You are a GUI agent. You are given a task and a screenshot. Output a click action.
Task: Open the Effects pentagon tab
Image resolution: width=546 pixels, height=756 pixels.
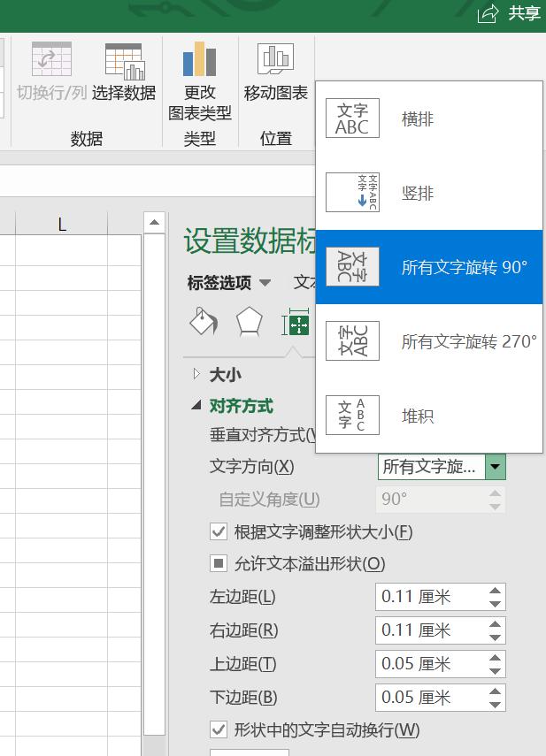[250, 322]
